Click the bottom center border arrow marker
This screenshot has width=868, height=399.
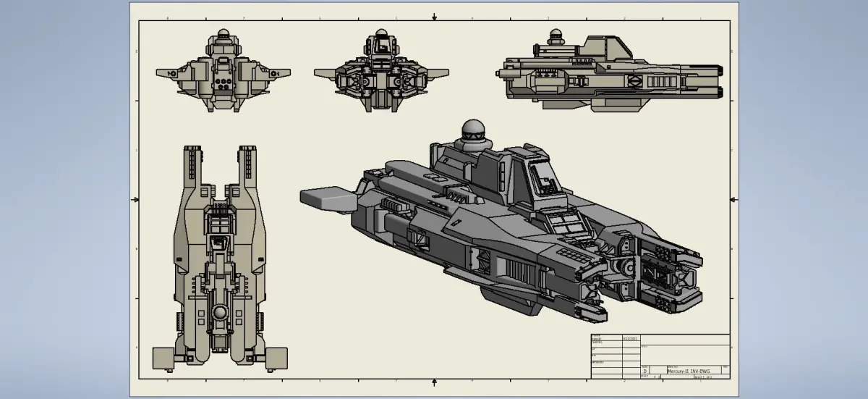click(434, 383)
